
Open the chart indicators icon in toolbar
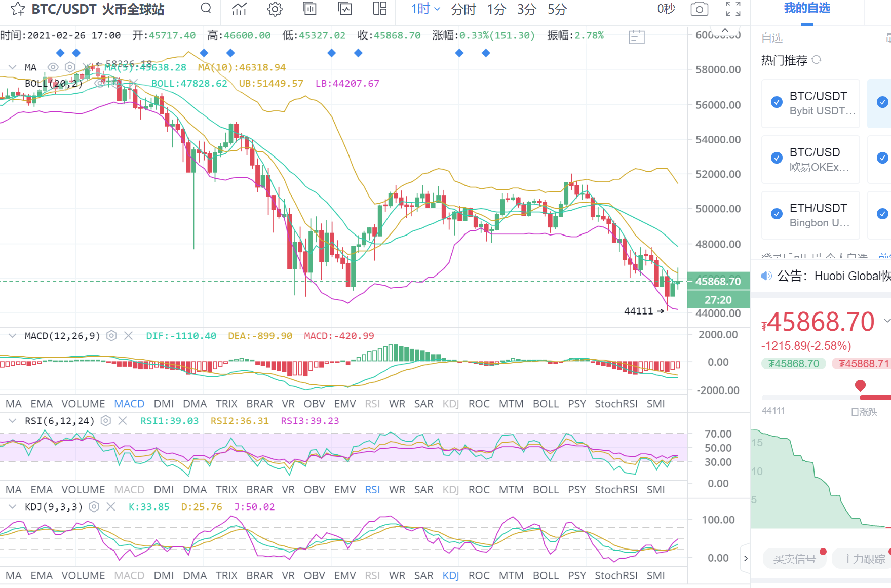[x=239, y=9]
